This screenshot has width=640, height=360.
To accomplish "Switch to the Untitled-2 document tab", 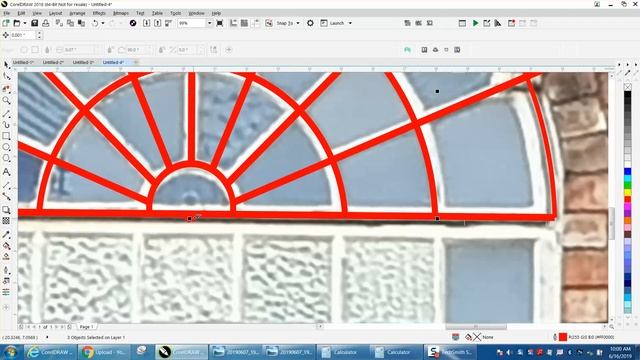I will click(x=53, y=62).
